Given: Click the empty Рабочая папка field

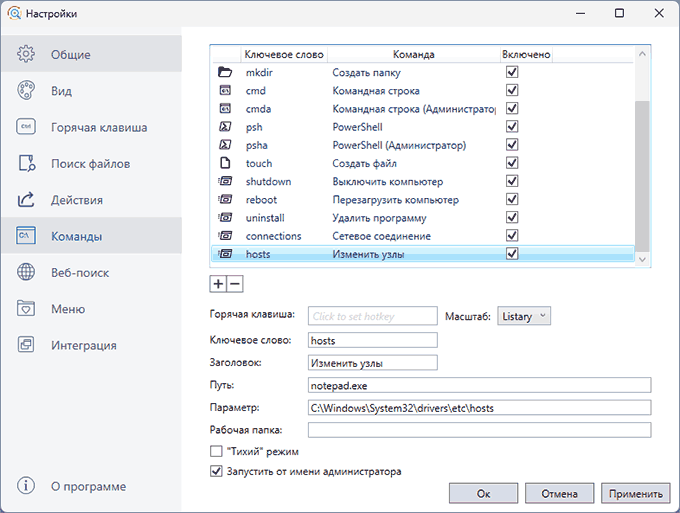Looking at the screenshot, I should [x=480, y=430].
